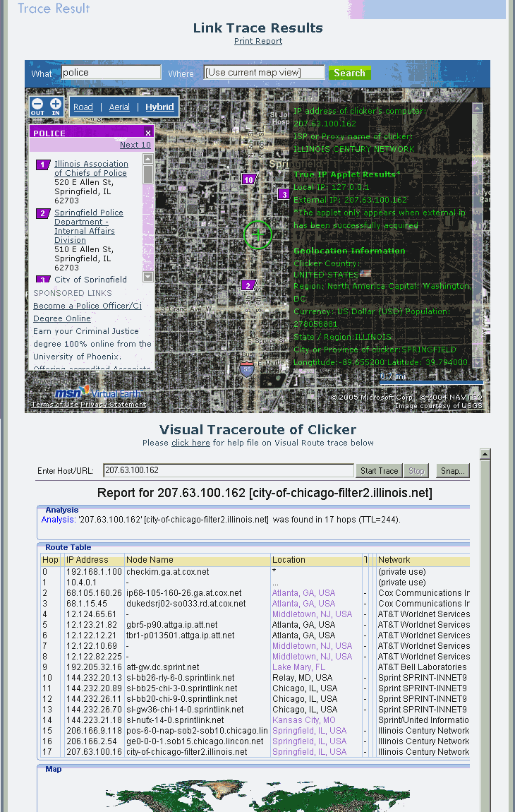Click the I-55 highway shield on map
515x812 pixels.
(246, 369)
